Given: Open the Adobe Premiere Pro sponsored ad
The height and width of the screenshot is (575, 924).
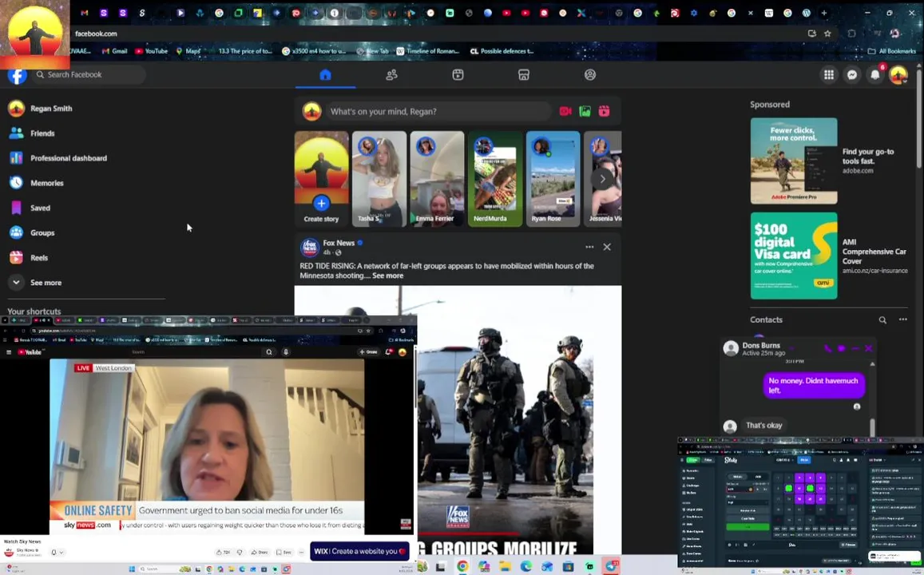Looking at the screenshot, I should (794, 161).
